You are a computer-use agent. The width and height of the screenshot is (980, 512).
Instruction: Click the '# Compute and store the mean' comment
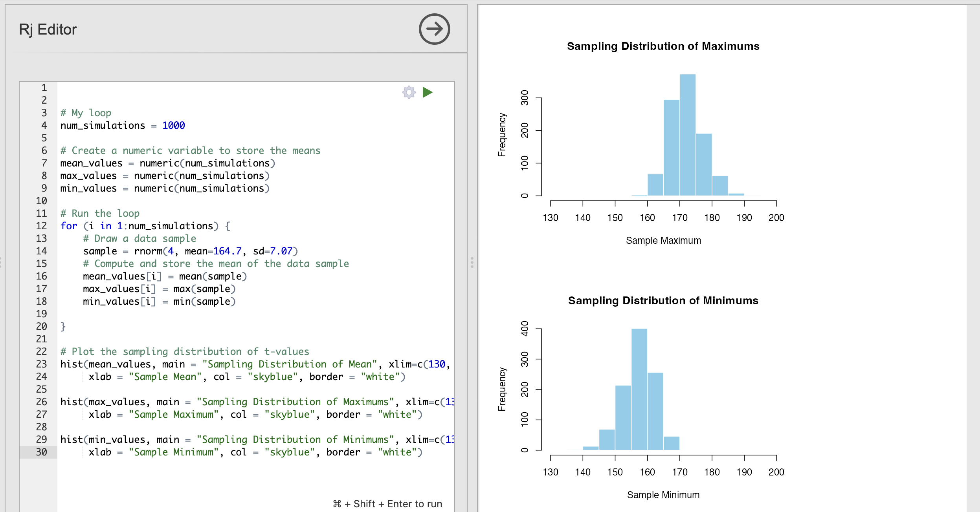point(216,263)
